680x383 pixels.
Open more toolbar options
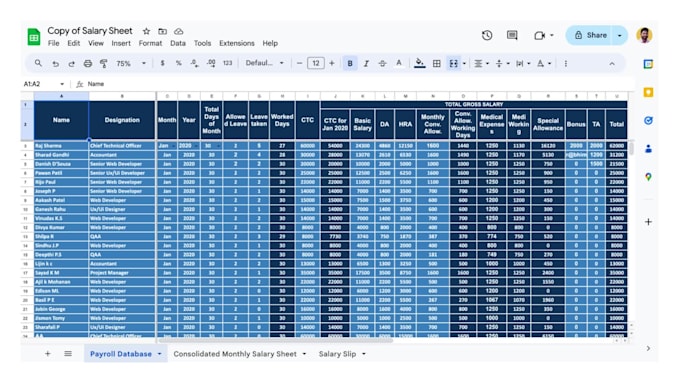566,64
